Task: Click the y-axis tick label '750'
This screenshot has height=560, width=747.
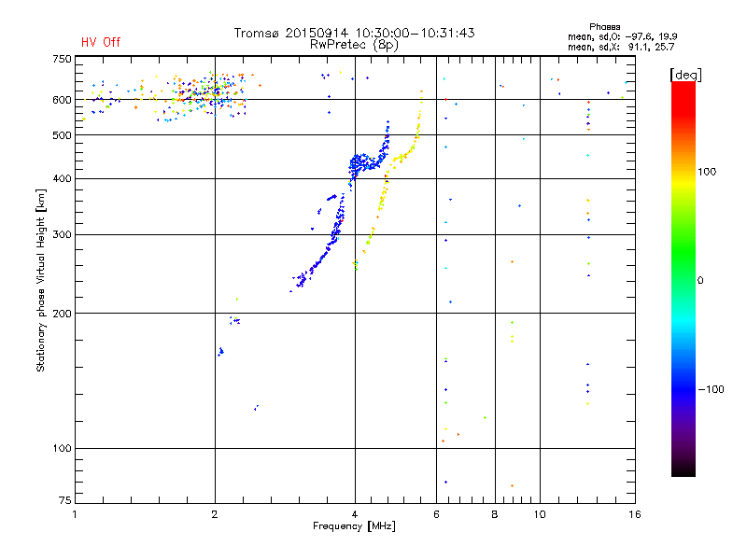Action: [x=62, y=60]
